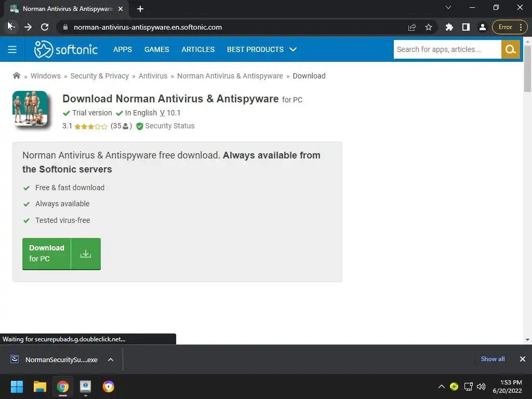Click the 'Trial version' label
The height and width of the screenshot is (399, 532).
click(92, 113)
